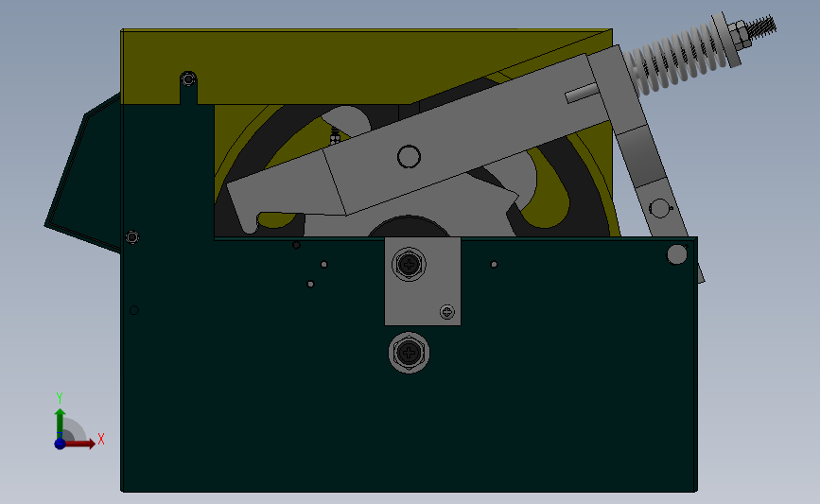Select the small gray pin slot on the lever arm
The height and width of the screenshot is (504, 820).
click(x=582, y=94)
